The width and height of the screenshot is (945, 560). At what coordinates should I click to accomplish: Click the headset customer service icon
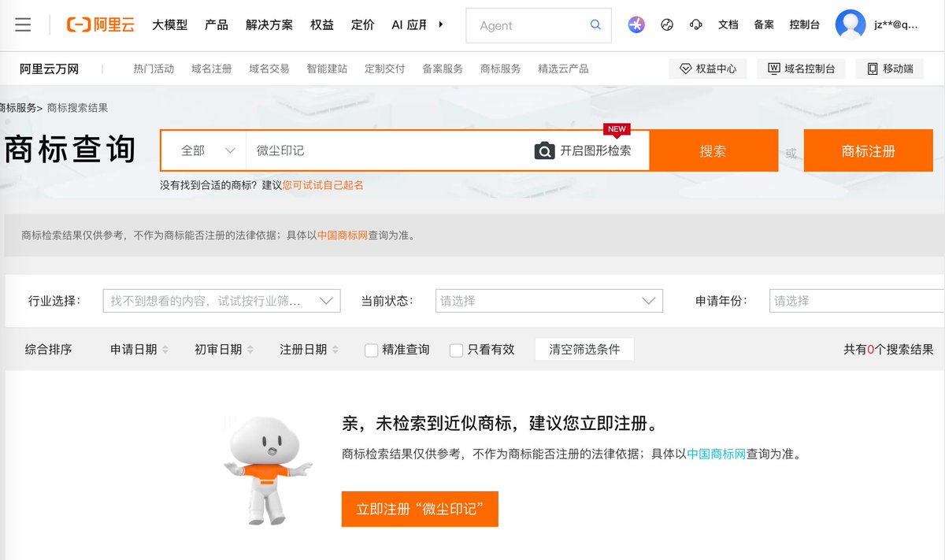[695, 25]
